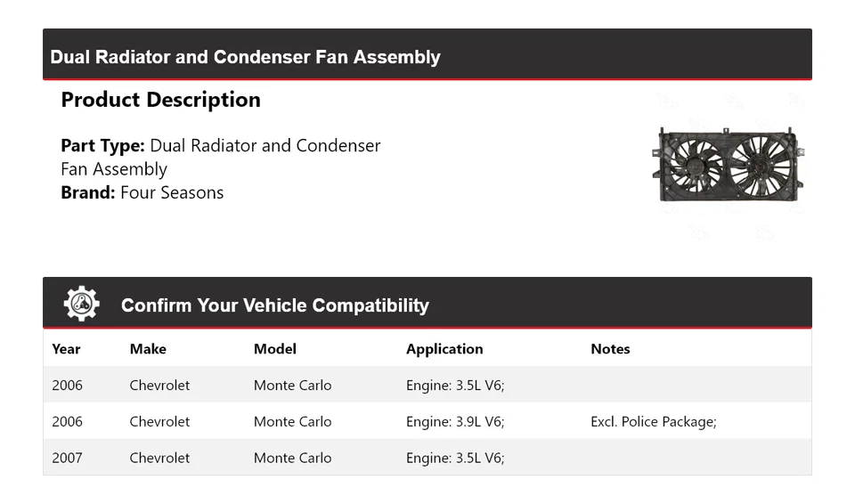Click Engine: 3.5L V6 in the 2007 row
This screenshot has width=855, height=504.
tap(455, 458)
